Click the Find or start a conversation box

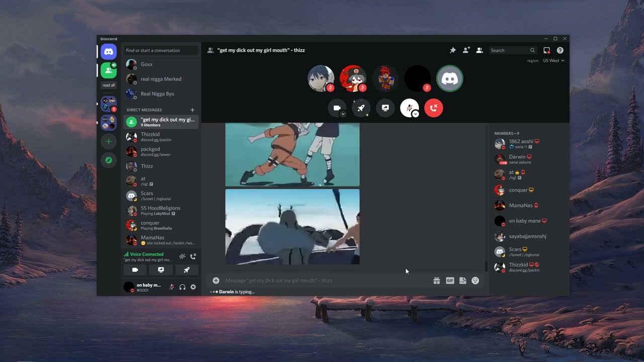point(160,50)
